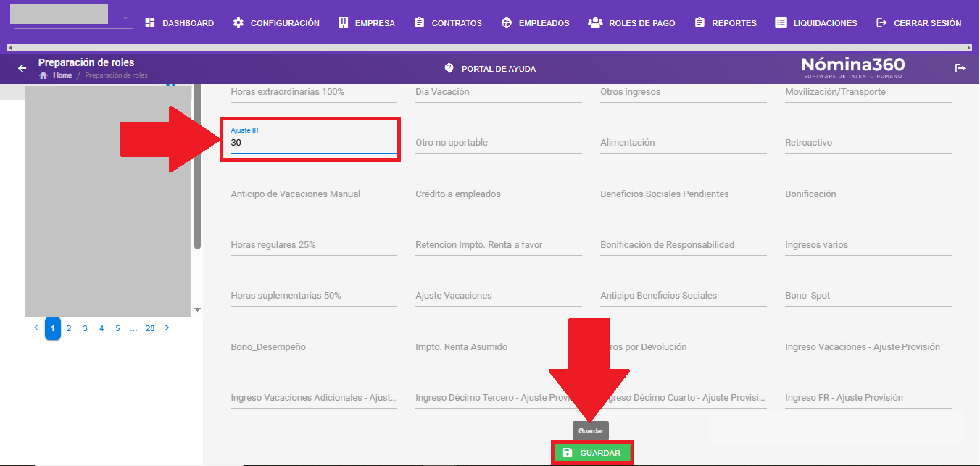Click the Otros ingresos field
980x466 pixels.
point(684,92)
